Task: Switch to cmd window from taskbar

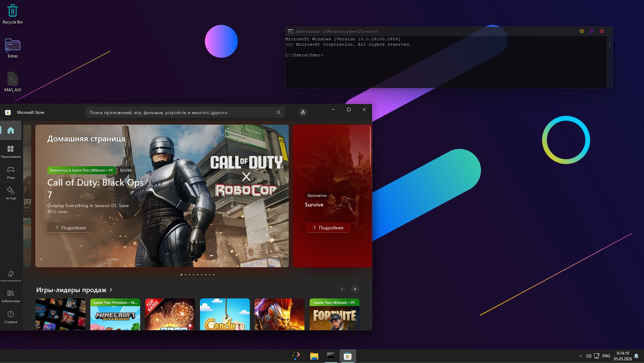Action: (331, 356)
